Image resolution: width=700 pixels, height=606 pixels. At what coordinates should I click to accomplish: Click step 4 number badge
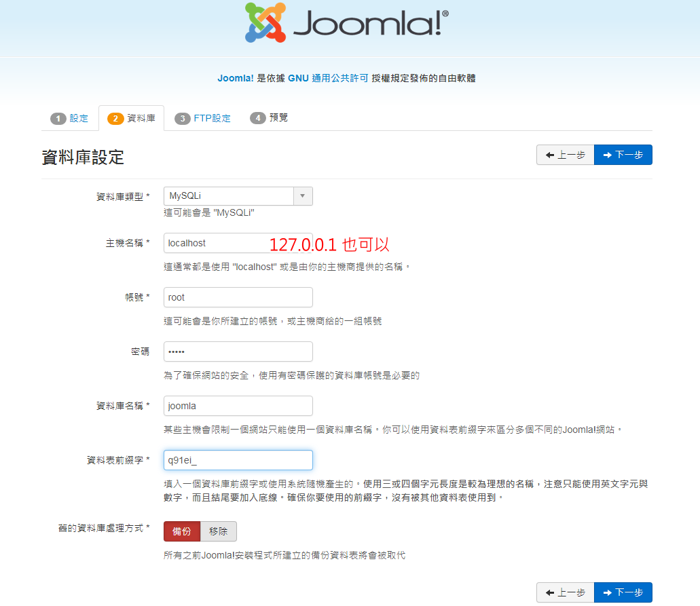[x=257, y=118]
